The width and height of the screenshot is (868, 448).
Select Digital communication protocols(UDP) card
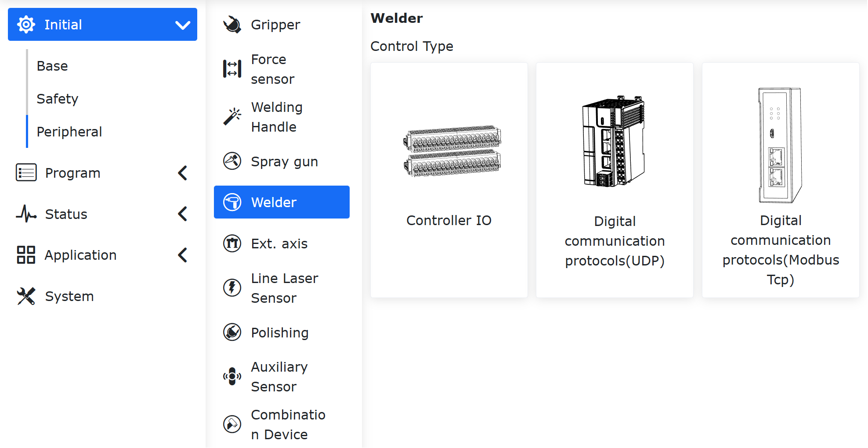615,180
